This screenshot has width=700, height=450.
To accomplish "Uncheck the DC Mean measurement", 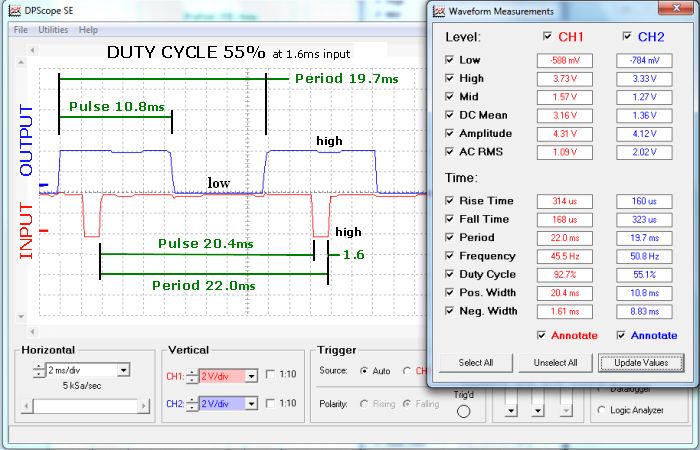I will pos(450,115).
